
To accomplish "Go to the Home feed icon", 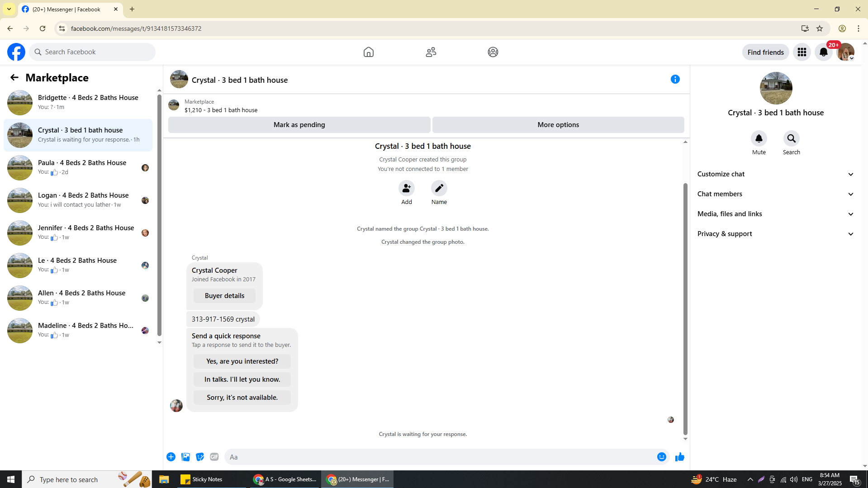I will (x=369, y=52).
